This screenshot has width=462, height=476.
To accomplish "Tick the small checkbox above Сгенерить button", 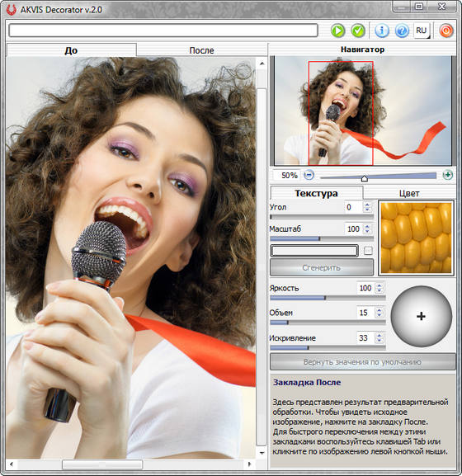I will (368, 251).
